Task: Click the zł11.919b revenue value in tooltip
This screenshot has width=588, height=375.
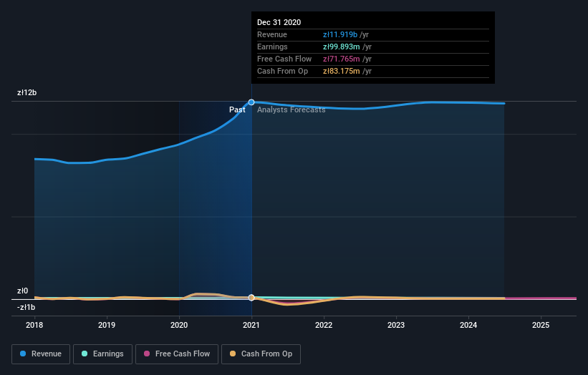Action: 340,34
